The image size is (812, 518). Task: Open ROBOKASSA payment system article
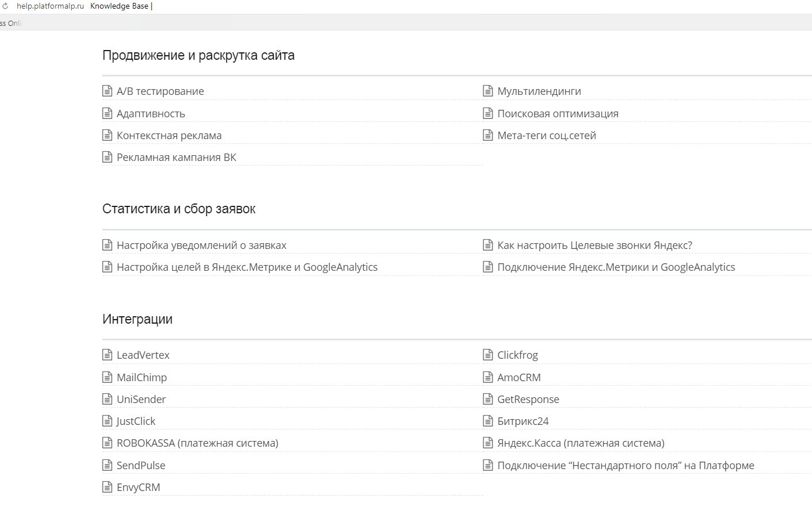coord(197,443)
